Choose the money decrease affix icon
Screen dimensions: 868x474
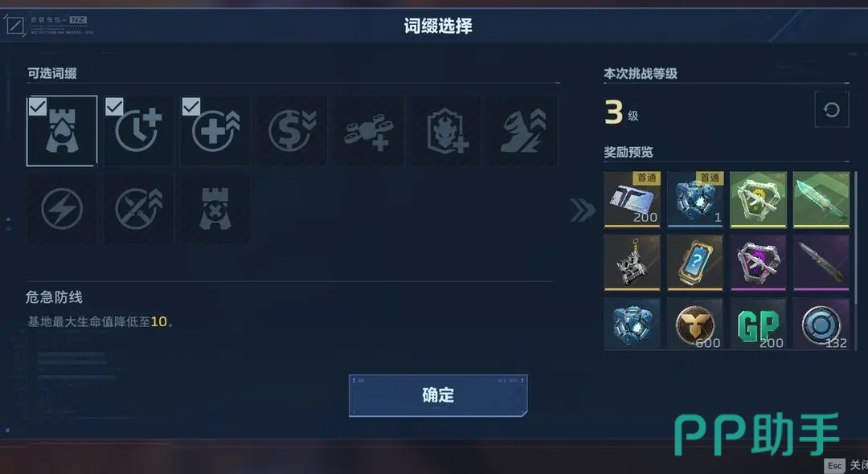coord(293,131)
